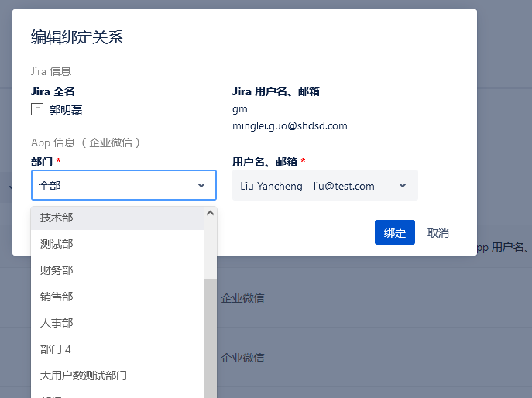532x398 pixels.
Task: Click the gml Jira username text
Action: pyautogui.click(x=241, y=109)
